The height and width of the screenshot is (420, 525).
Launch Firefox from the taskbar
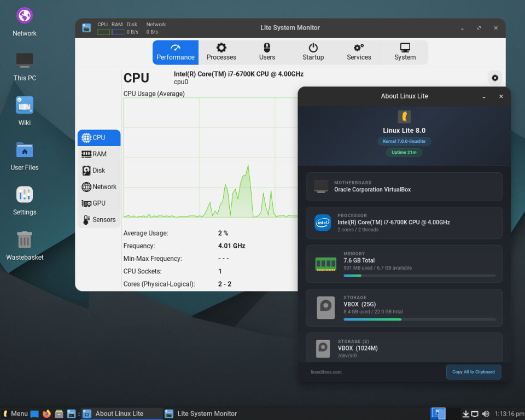[46, 413]
